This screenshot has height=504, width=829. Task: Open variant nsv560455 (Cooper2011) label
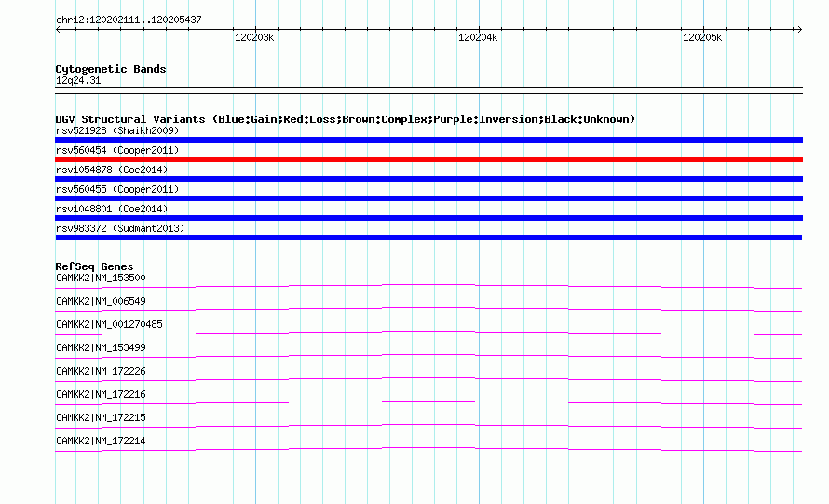click(117, 189)
